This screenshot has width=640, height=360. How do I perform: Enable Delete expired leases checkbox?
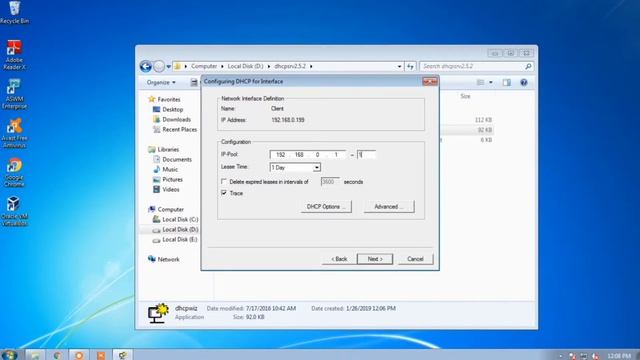pyautogui.click(x=224, y=181)
